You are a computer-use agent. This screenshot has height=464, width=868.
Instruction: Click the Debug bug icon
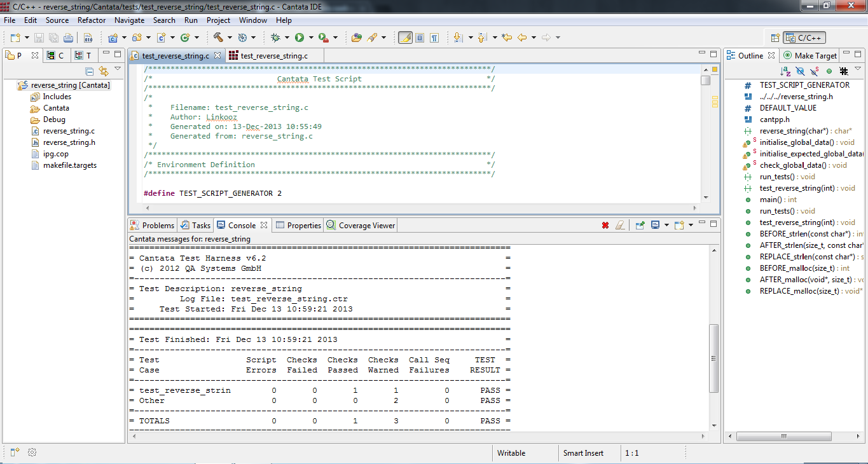click(275, 38)
